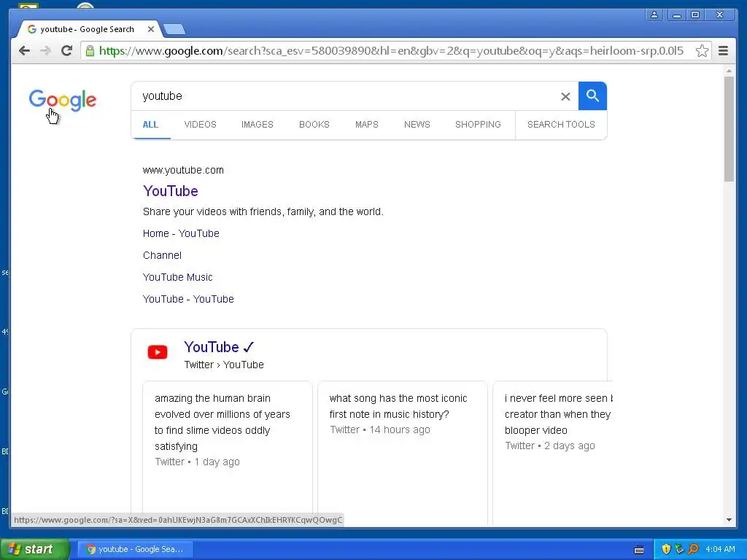Click the Google logo
747x560 pixels.
pyautogui.click(x=63, y=100)
